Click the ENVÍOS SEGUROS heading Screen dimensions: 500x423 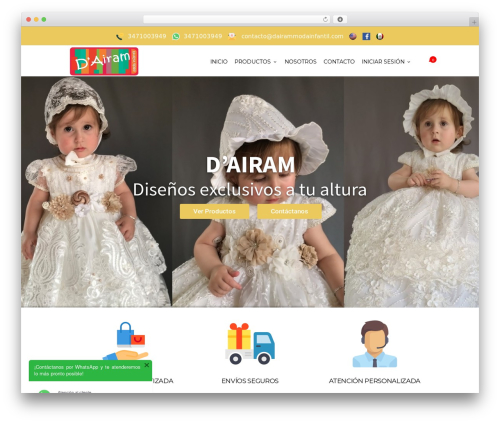[x=250, y=381]
